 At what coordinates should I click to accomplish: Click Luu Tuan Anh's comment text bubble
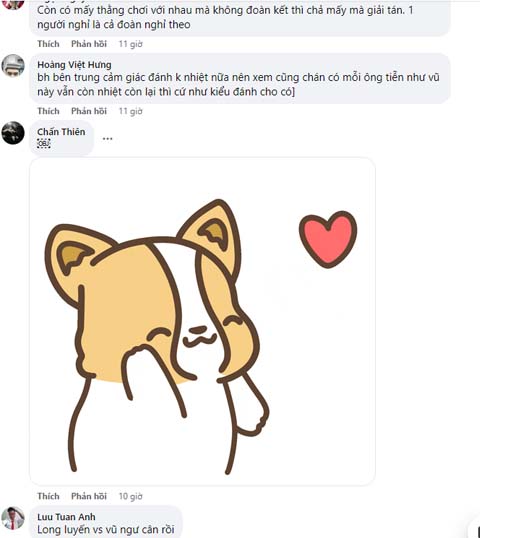106,522
